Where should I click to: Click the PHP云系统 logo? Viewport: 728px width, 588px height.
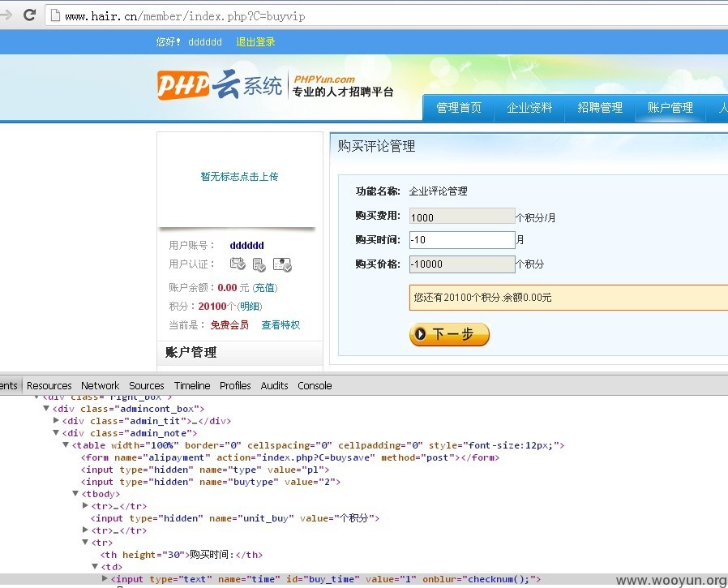[219, 84]
